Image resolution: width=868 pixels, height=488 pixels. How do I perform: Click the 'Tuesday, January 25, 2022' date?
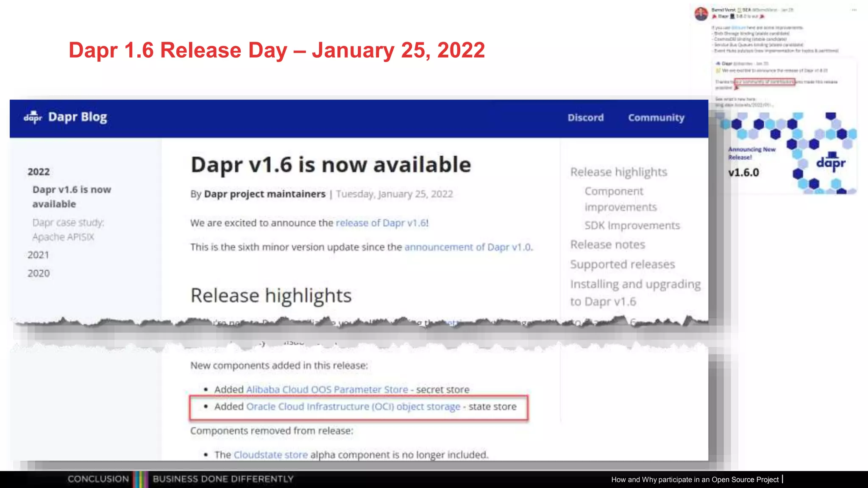395,194
